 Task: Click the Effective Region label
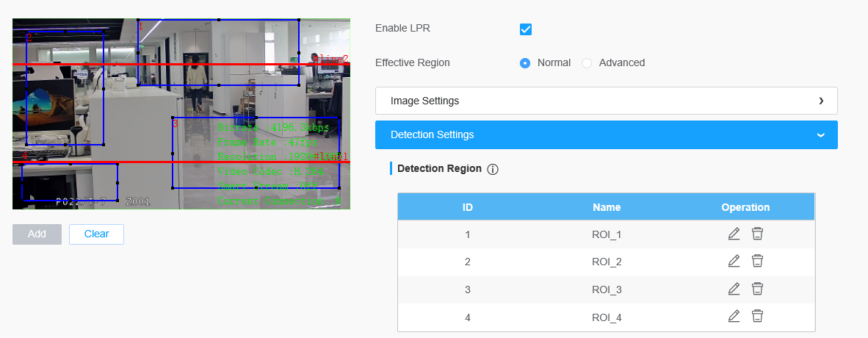[413, 62]
